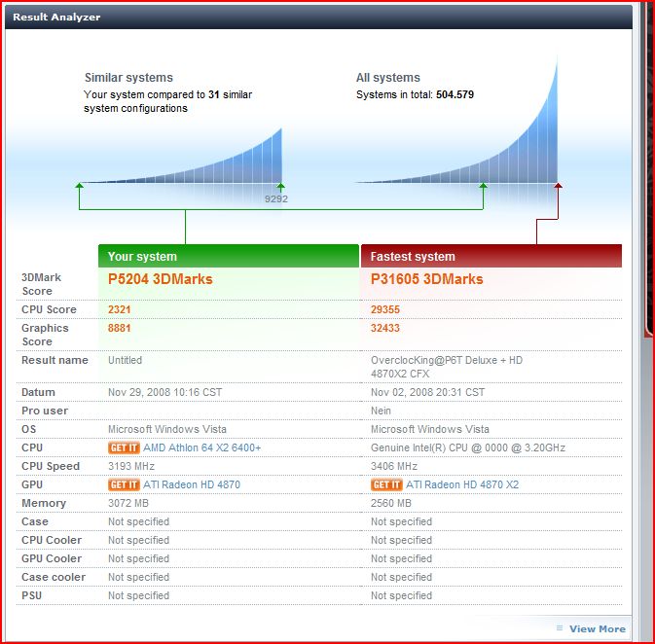Click the All systems distribution chart
The image size is (655, 644).
click(x=456, y=121)
